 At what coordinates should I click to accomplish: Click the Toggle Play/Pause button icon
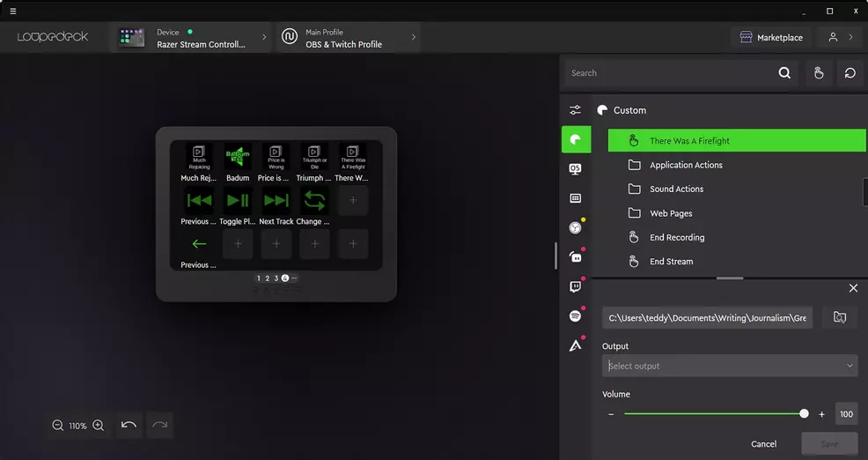[x=238, y=201]
